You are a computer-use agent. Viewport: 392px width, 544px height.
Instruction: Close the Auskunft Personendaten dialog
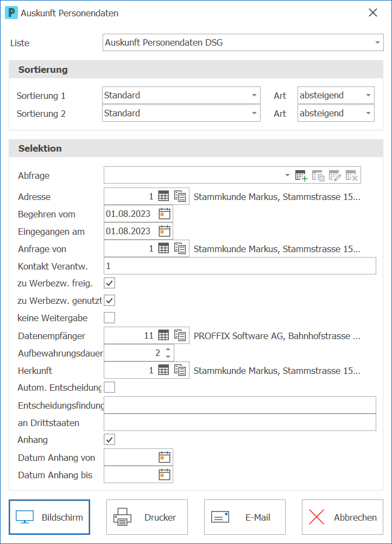[373, 13]
